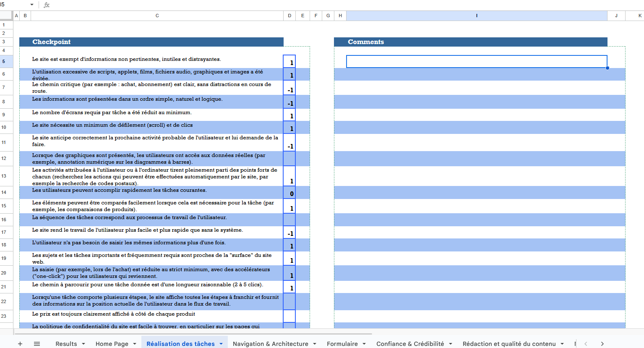Expand the Home Page tab menu arrow
Image resolution: width=644 pixels, height=348 pixels.
135,344
